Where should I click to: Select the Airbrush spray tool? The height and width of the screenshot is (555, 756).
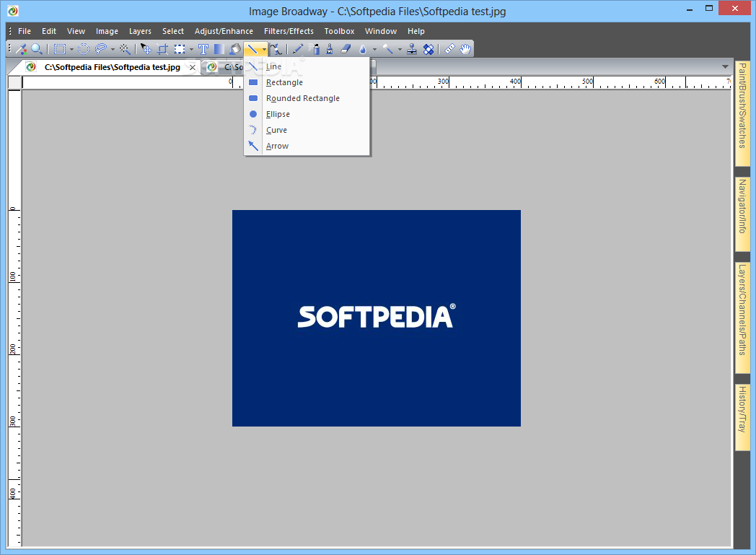tap(315, 48)
